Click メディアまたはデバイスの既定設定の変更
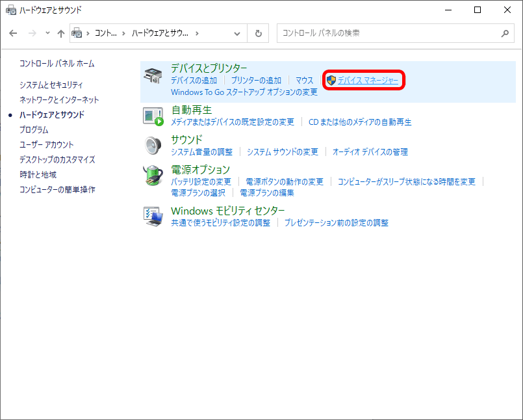This screenshot has width=523, height=420. (233, 122)
